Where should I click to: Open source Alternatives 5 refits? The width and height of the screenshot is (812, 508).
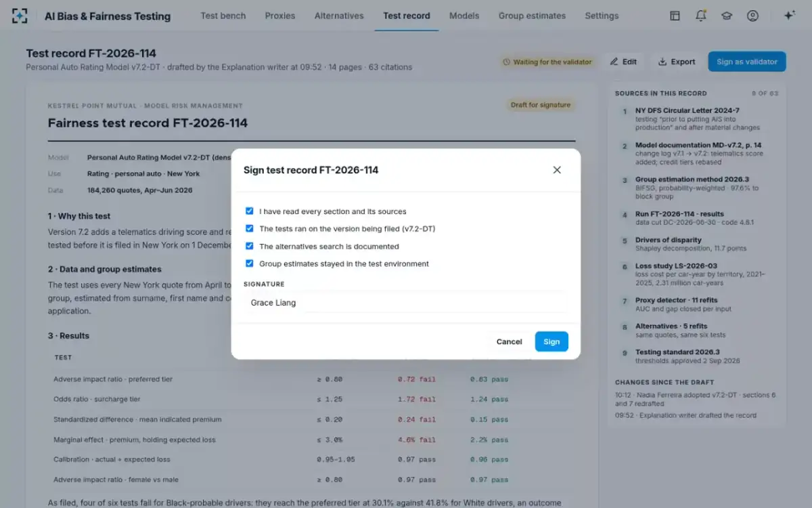click(696, 331)
